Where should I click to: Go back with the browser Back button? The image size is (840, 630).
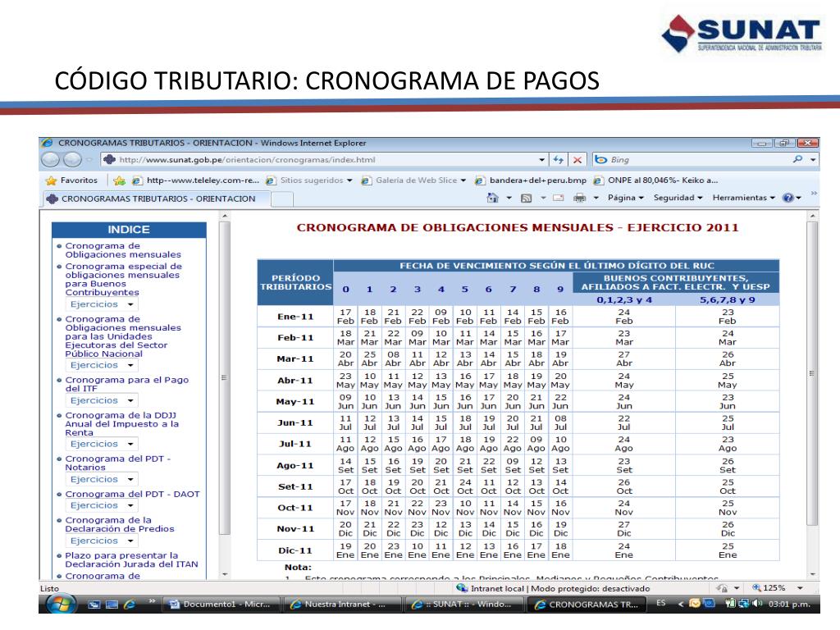click(50, 160)
